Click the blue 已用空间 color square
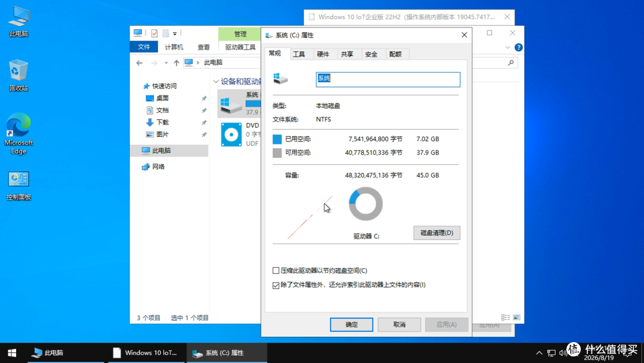Viewport: 644px width, 363px height. click(x=277, y=139)
